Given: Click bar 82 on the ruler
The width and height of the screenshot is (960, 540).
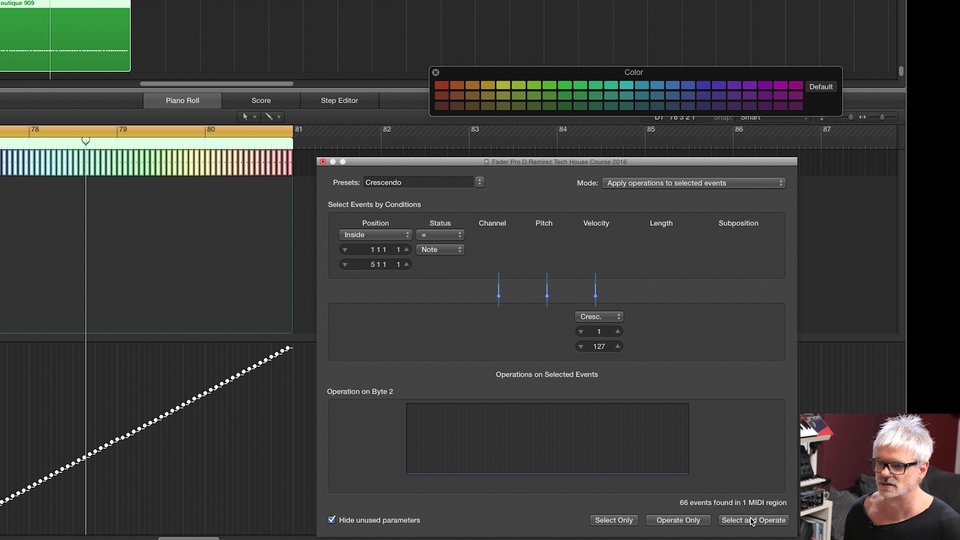Looking at the screenshot, I should pos(387,129).
